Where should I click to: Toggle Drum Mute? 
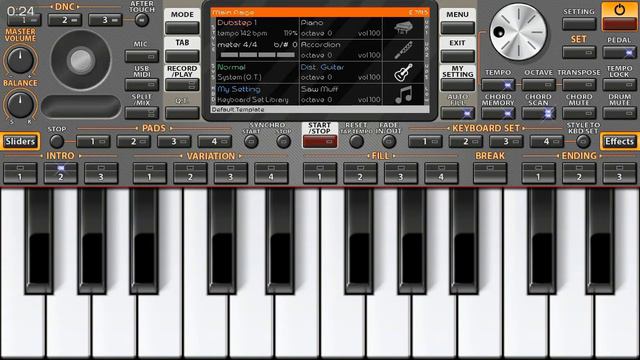(619, 113)
